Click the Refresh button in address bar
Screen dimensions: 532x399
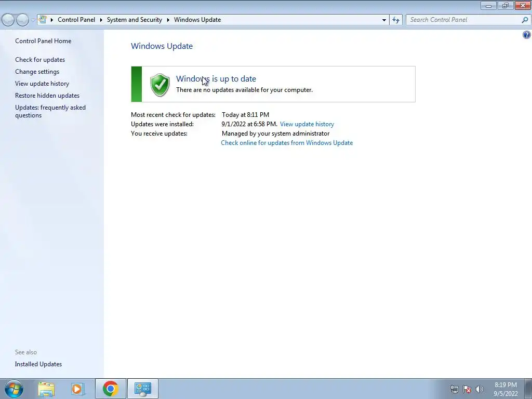point(395,20)
